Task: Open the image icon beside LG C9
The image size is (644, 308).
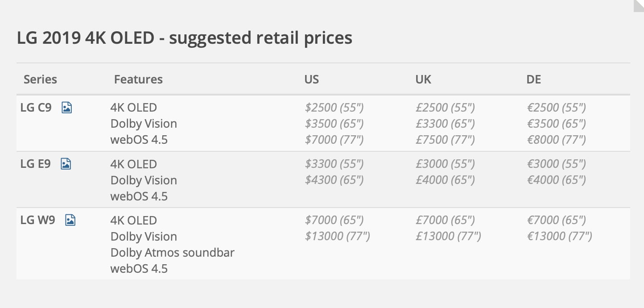Action: pos(66,108)
